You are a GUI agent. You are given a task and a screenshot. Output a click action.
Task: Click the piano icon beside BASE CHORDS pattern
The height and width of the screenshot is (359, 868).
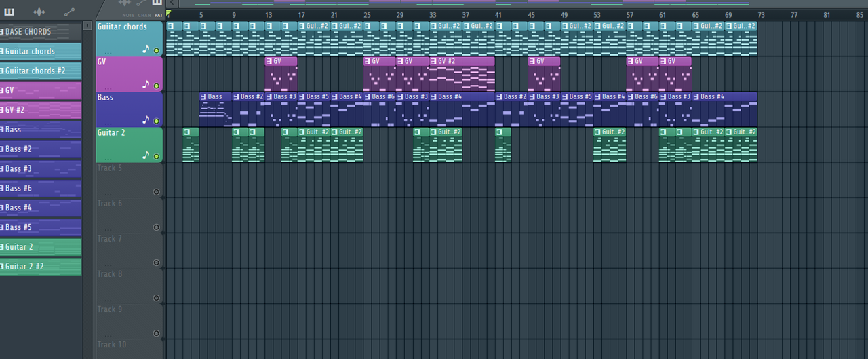pos(2,31)
